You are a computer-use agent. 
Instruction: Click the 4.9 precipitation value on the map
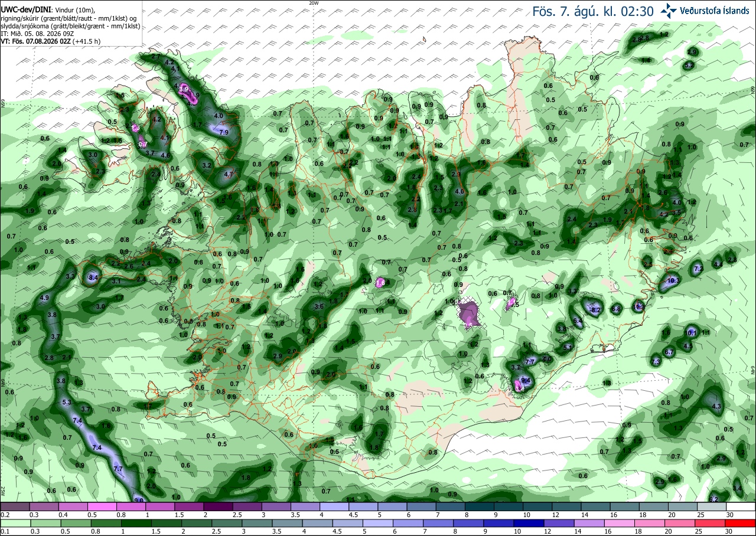[x=44, y=298]
